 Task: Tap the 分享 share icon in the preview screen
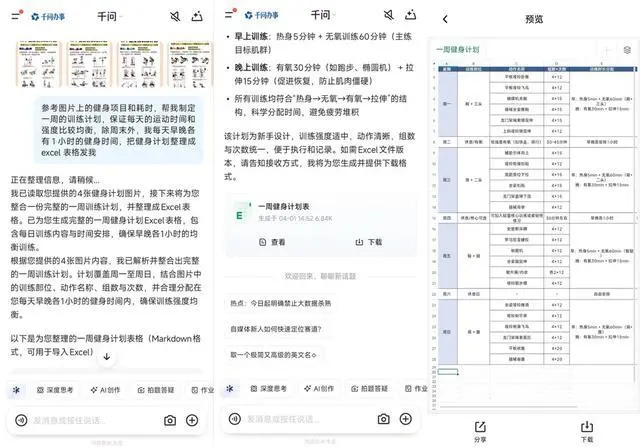480,432
